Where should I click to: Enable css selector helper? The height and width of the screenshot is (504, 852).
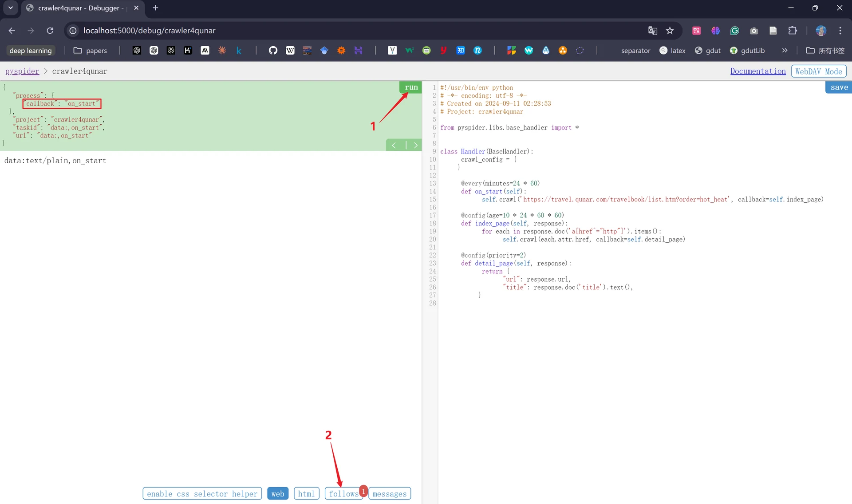(202, 494)
